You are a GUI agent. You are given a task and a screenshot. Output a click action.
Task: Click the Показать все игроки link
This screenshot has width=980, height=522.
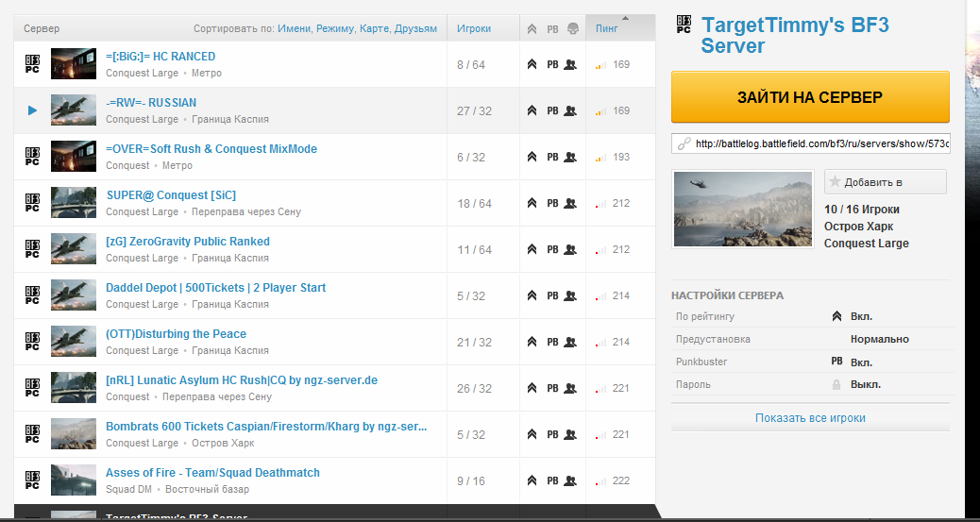[x=810, y=417]
